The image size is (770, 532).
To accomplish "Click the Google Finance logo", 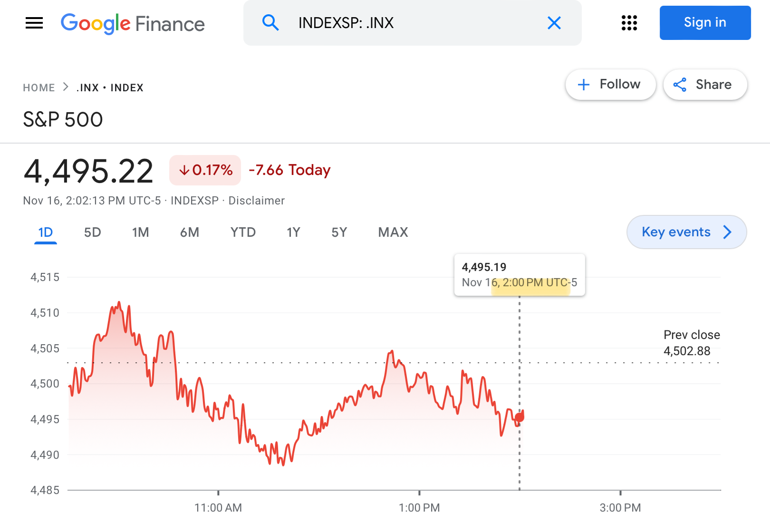I will [133, 23].
